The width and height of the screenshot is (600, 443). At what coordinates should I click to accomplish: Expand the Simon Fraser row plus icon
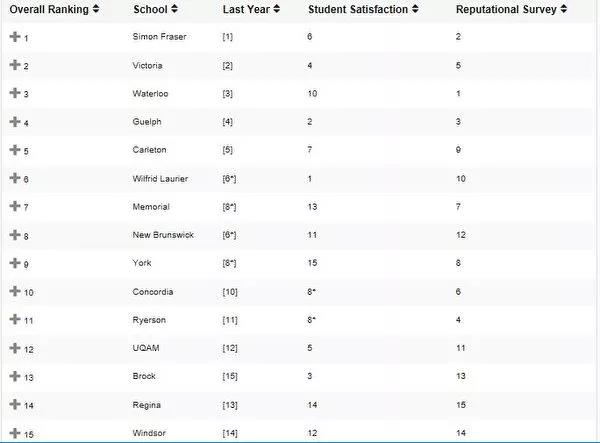[x=15, y=37]
